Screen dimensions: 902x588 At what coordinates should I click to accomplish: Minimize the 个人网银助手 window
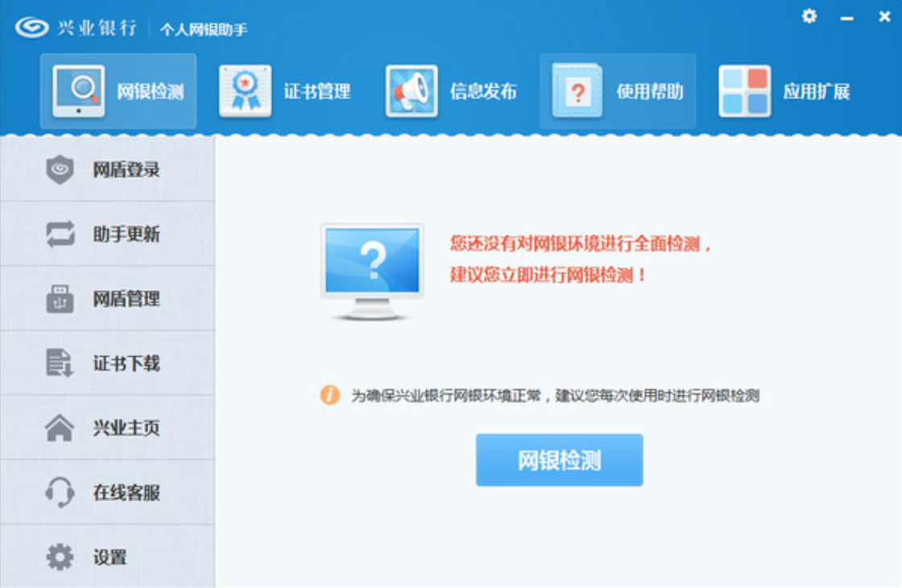(846, 18)
